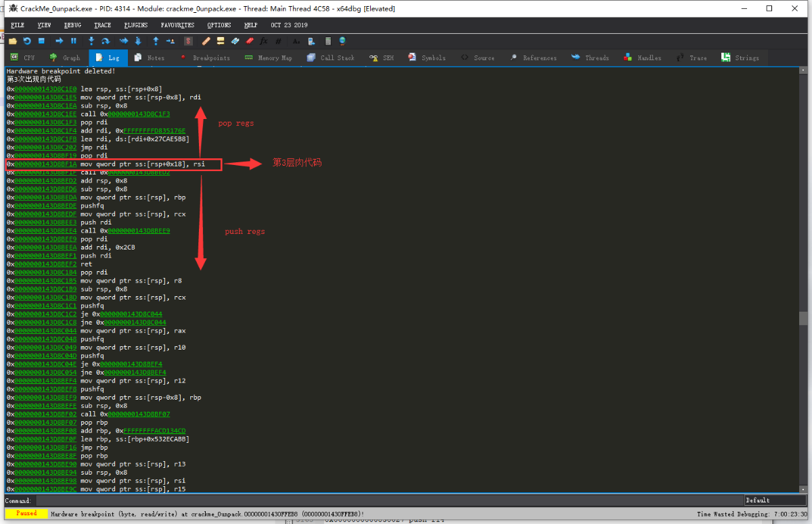This screenshot has width=812, height=524.
Task: Click the Trace Into icon
Action: pyautogui.click(x=124, y=41)
